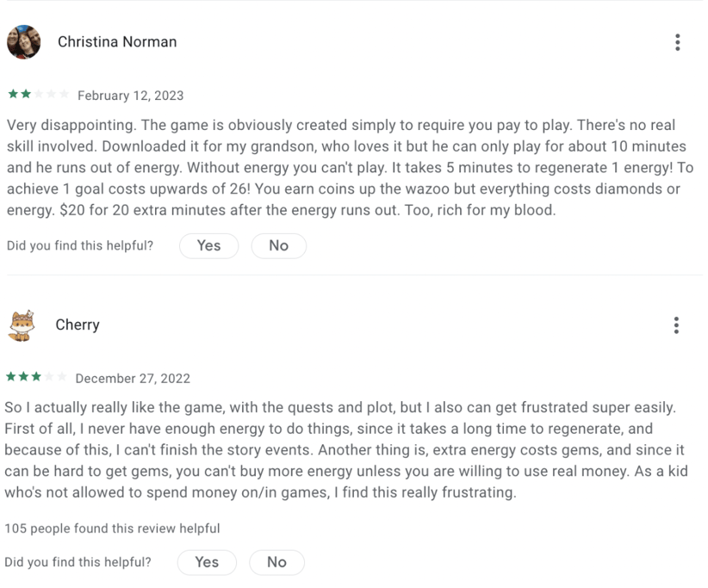Click the last empty star on Christina's rating
This screenshot has height=588, width=708.
(x=63, y=95)
